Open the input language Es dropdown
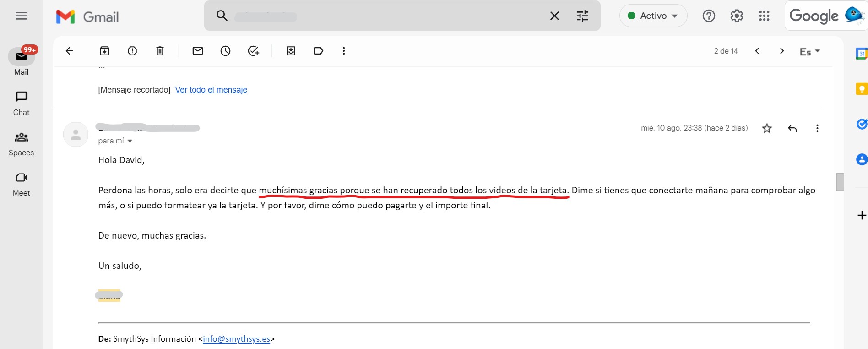This screenshot has width=868, height=349. pyautogui.click(x=809, y=51)
